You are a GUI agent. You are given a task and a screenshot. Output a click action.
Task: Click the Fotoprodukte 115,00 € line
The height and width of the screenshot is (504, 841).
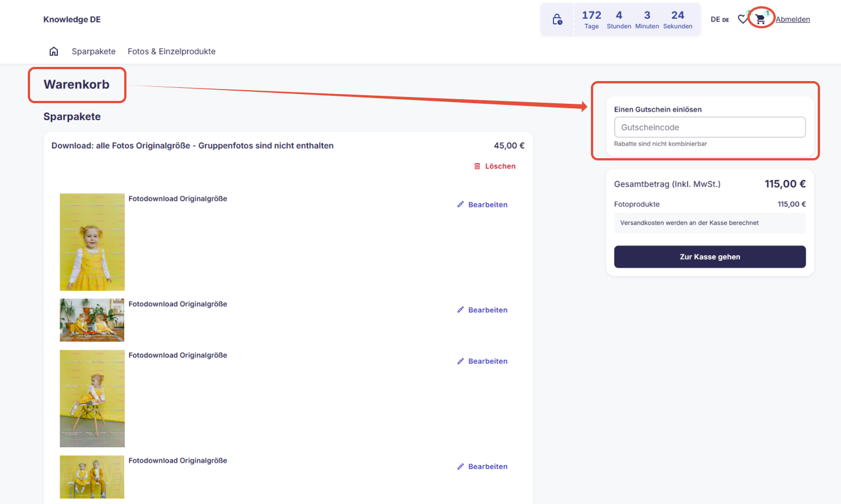(x=710, y=204)
